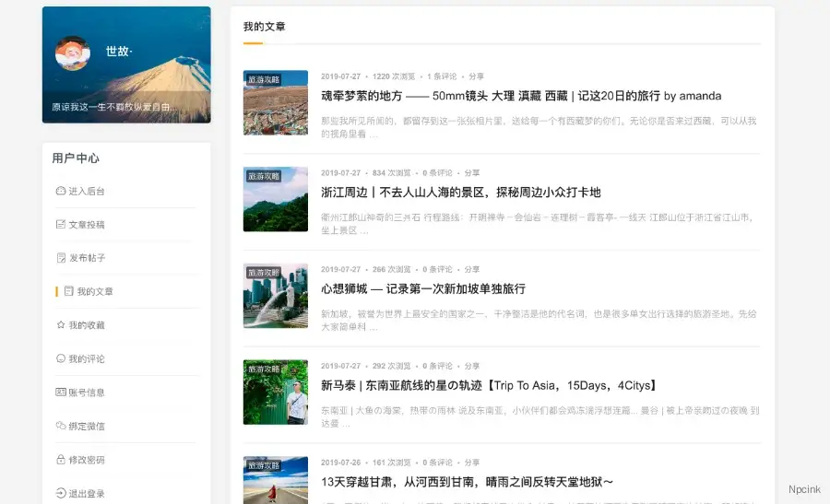The height and width of the screenshot is (504, 830).
Task: Select 我的收藏 in user center menu
Action: tap(87, 325)
